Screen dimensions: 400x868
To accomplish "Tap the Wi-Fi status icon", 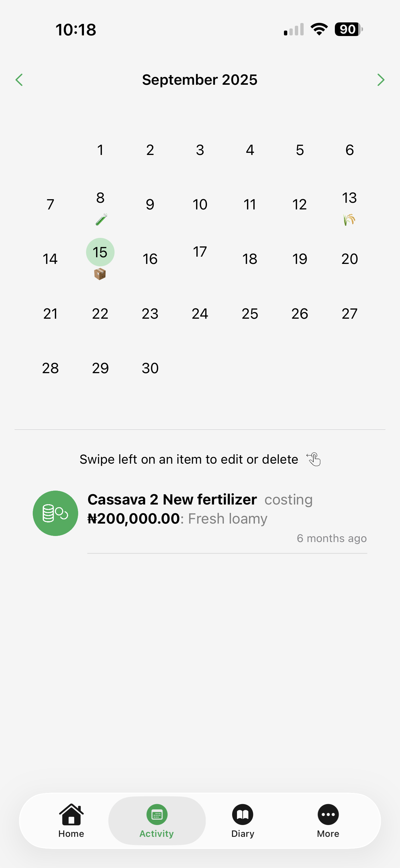I will tap(319, 29).
